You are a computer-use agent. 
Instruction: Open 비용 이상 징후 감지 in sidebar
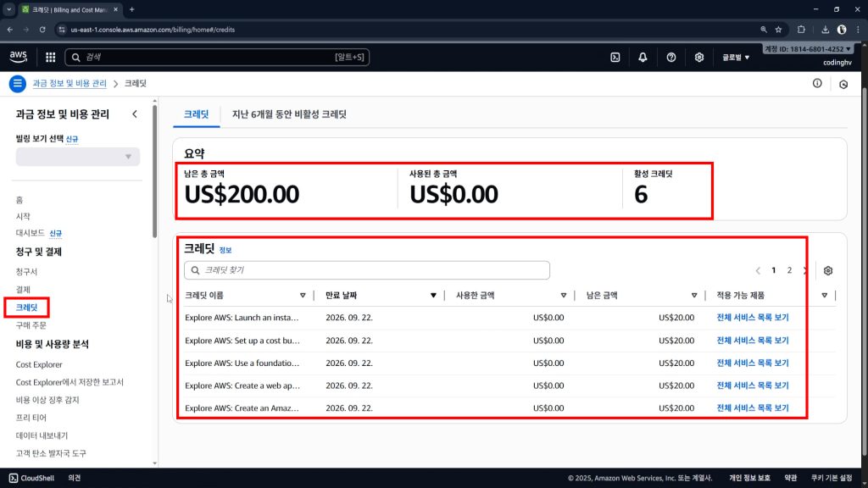[x=47, y=400]
